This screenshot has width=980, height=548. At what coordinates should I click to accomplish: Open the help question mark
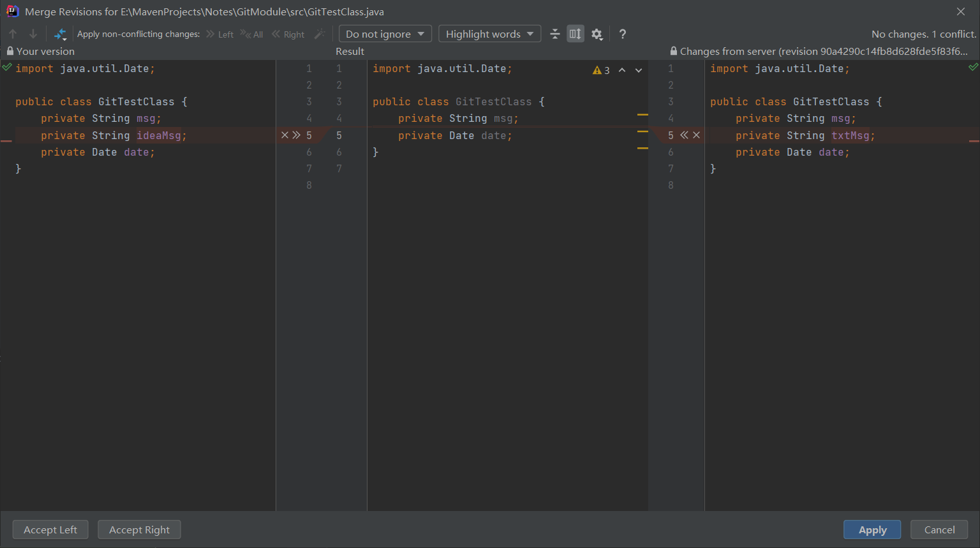point(623,34)
